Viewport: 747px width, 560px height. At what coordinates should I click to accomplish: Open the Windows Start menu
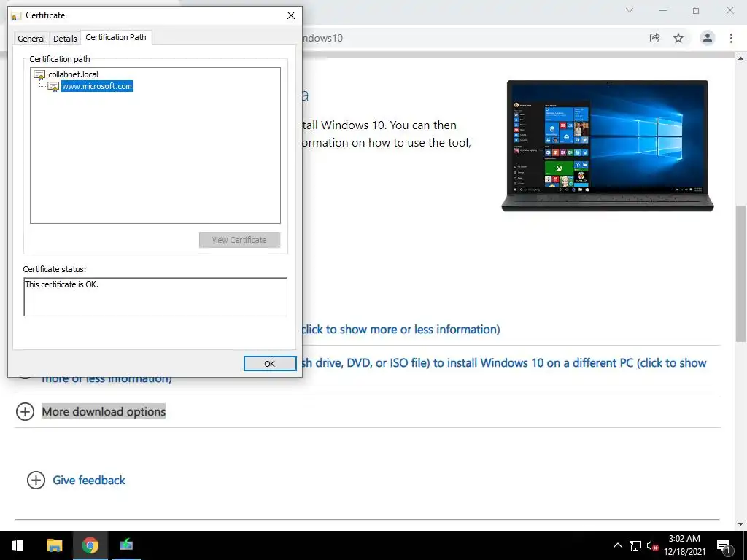click(18, 545)
